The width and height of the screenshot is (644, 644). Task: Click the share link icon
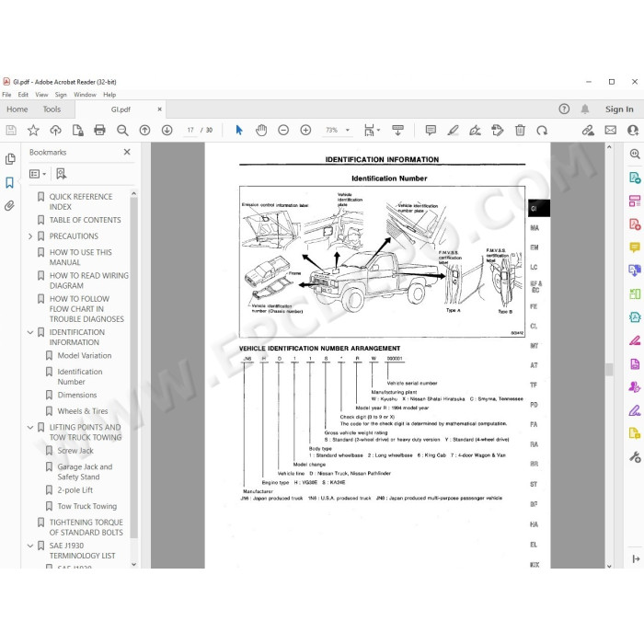point(588,131)
